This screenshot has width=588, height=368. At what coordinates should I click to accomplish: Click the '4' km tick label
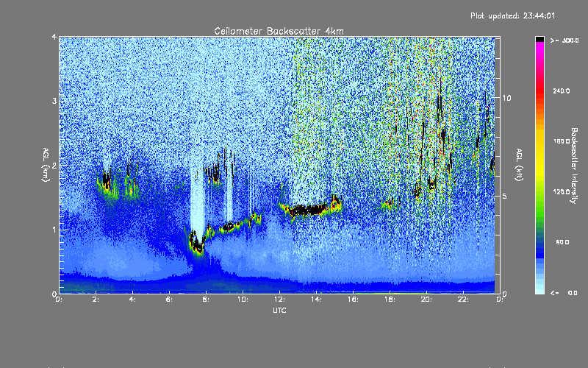click(x=54, y=37)
